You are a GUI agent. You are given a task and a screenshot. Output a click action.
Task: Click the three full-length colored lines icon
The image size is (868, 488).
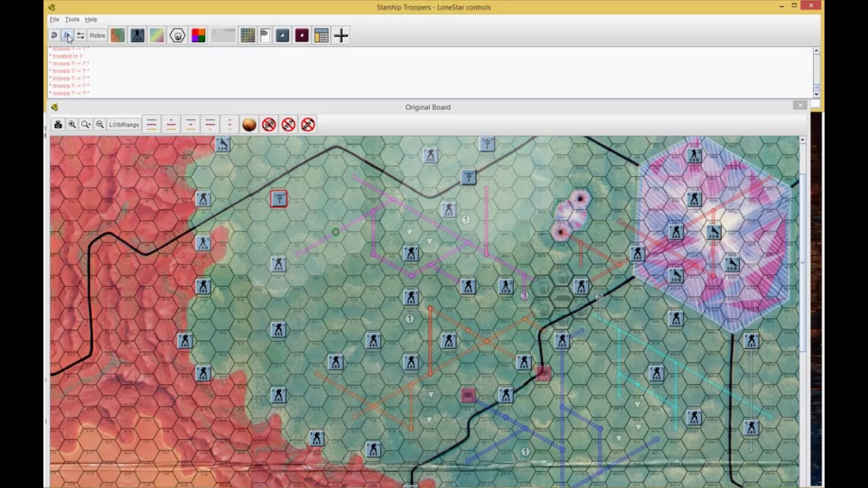click(x=152, y=125)
